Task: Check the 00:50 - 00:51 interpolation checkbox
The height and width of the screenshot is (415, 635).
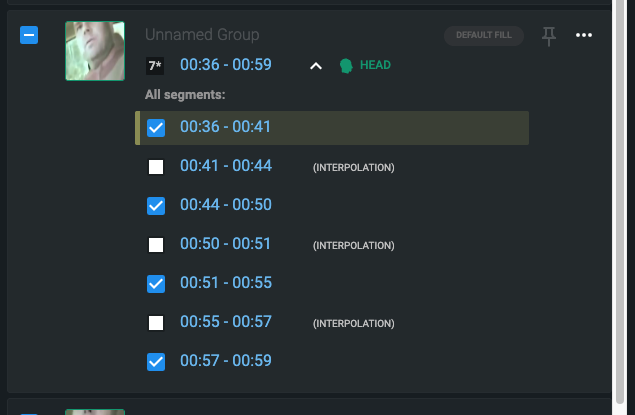Action: [x=156, y=245]
